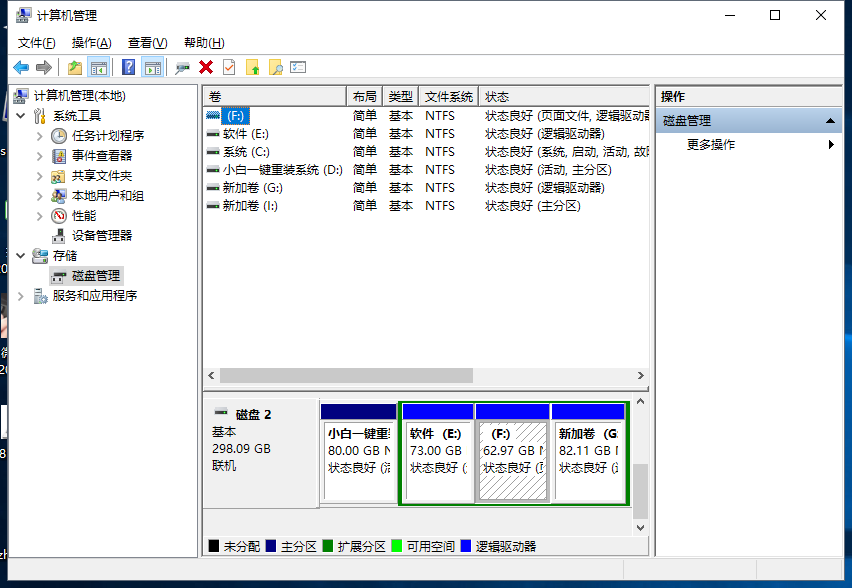Open Device Manager (设备管理器) in tree
The height and width of the screenshot is (588, 852).
pos(101,236)
